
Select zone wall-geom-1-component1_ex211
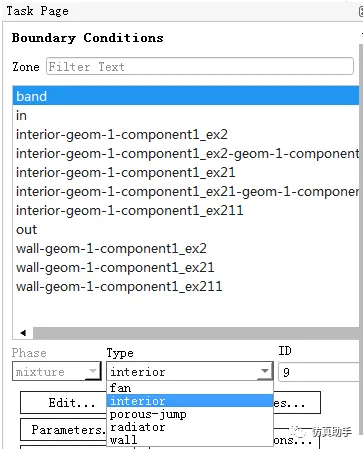(x=186, y=286)
